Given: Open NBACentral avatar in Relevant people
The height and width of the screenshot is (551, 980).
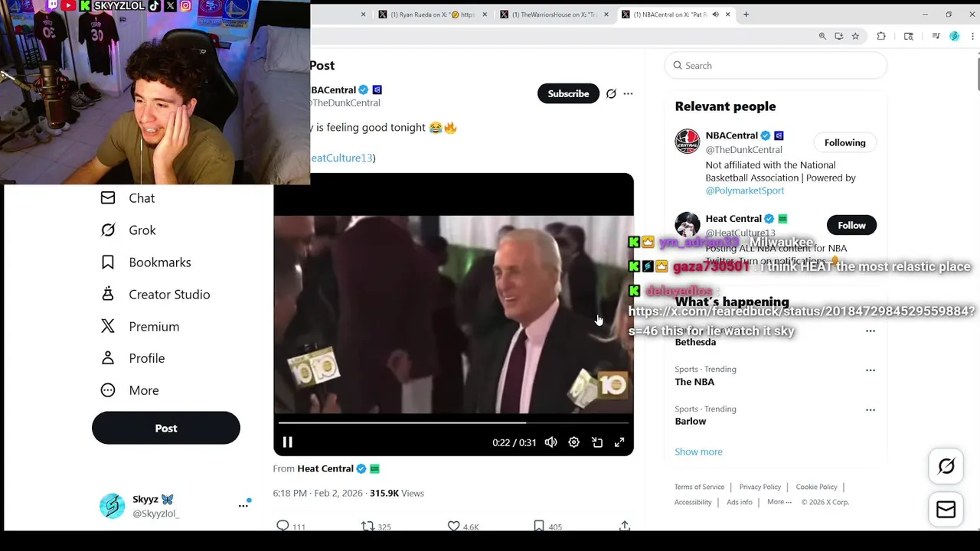Looking at the screenshot, I should [x=688, y=142].
